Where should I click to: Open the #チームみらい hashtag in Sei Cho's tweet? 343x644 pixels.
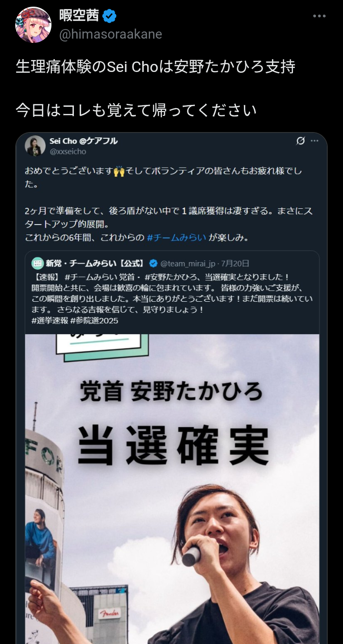tap(177, 237)
